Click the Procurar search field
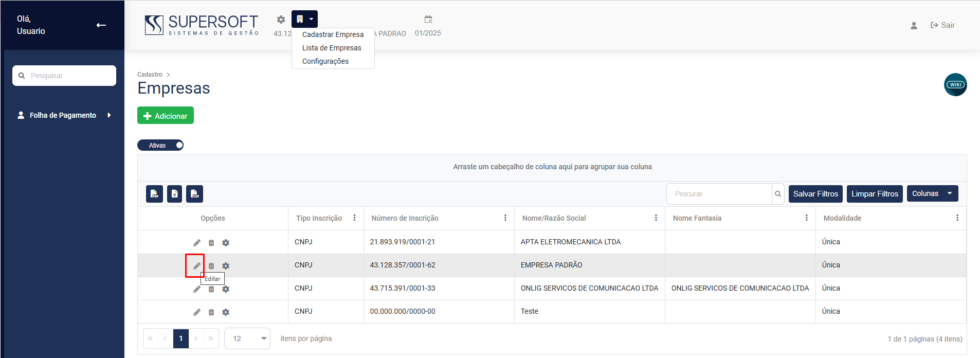Viewport: 980px width, 358px height. [719, 194]
